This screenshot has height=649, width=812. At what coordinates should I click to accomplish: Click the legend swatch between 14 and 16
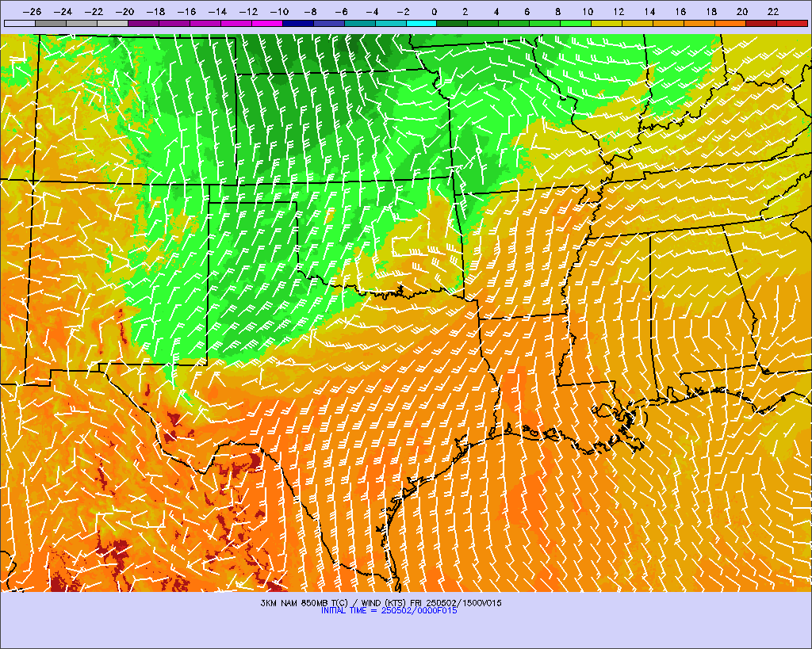(669, 23)
